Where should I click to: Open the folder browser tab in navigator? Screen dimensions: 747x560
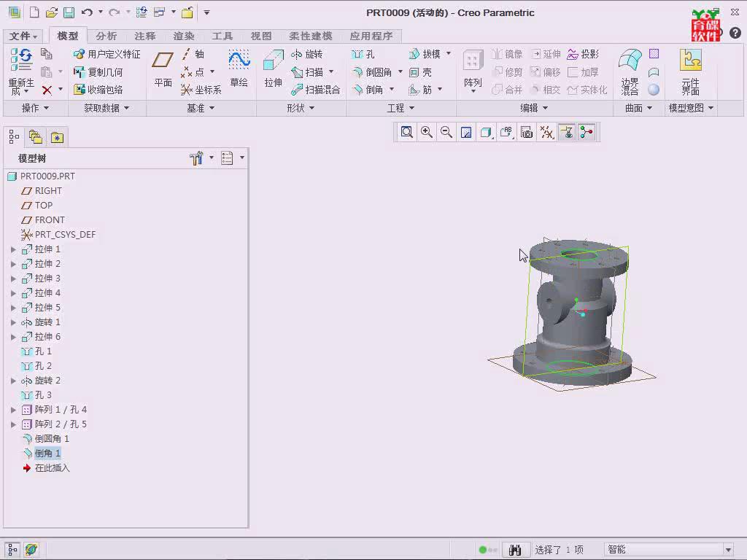tap(35, 137)
